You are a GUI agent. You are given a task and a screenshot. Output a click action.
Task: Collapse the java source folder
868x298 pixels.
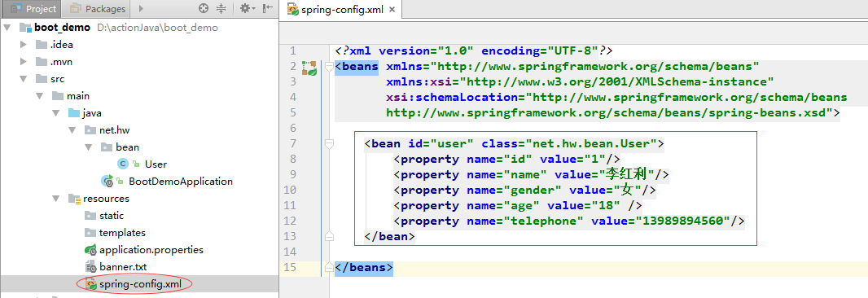[x=56, y=113]
